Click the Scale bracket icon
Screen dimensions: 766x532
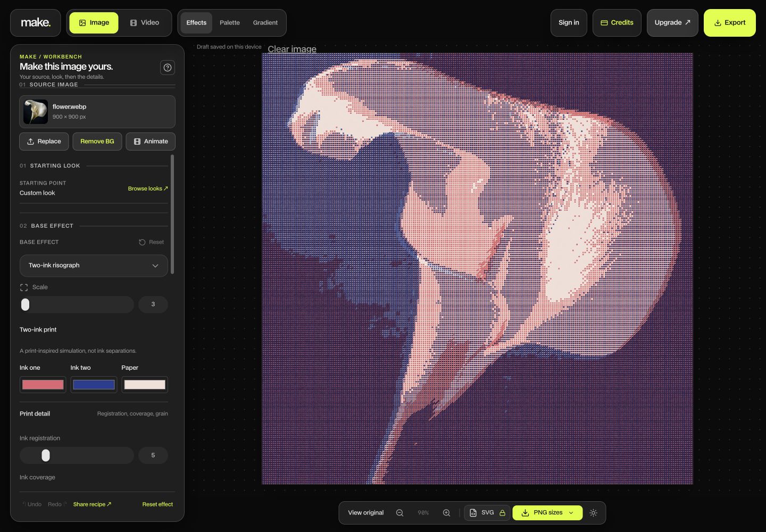tap(24, 287)
